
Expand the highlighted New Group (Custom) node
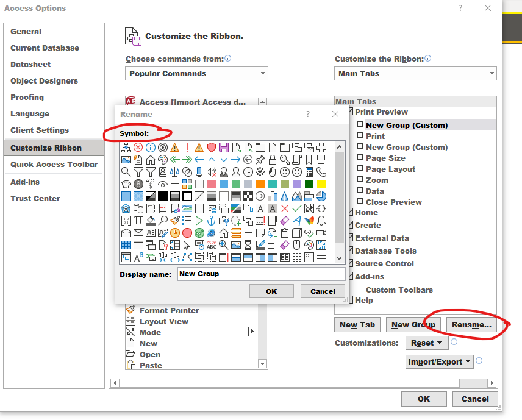[x=360, y=124]
